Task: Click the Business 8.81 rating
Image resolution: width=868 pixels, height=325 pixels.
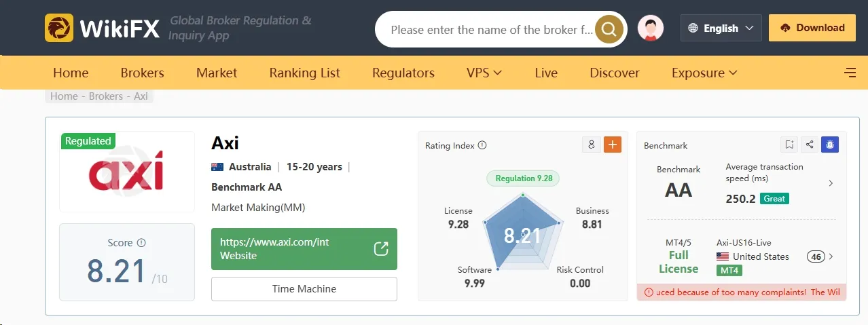Action: tap(592, 218)
